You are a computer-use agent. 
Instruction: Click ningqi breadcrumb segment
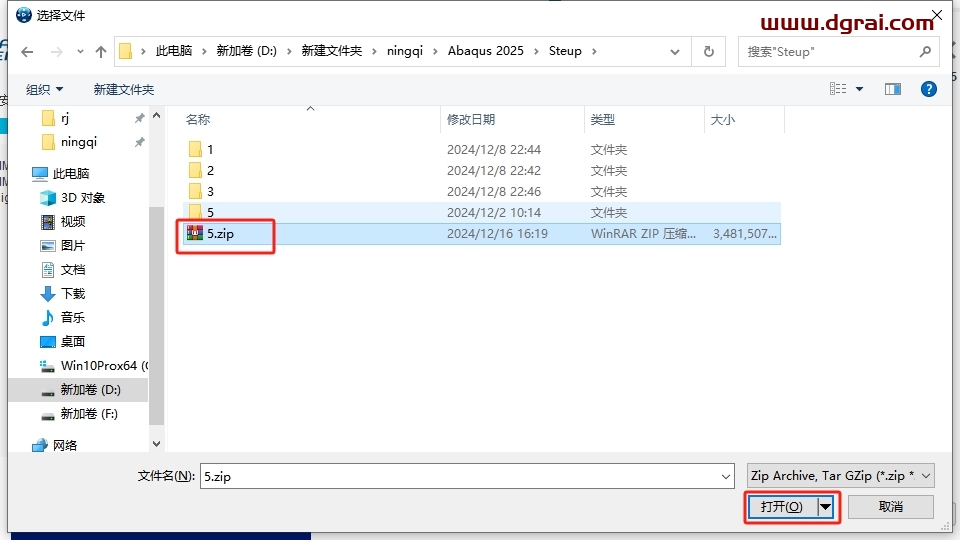coord(405,51)
